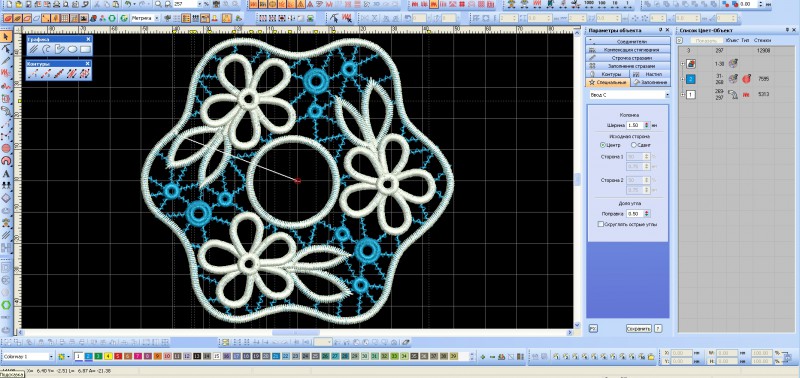
Task: Expand the color 1 tree node
Action: click(x=683, y=94)
